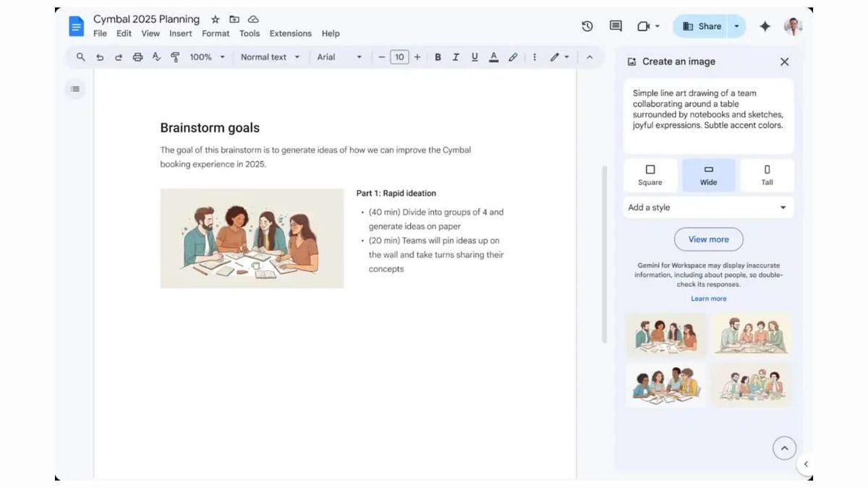Open the Arial font dropdown
The image size is (868, 488).
coord(339,56)
